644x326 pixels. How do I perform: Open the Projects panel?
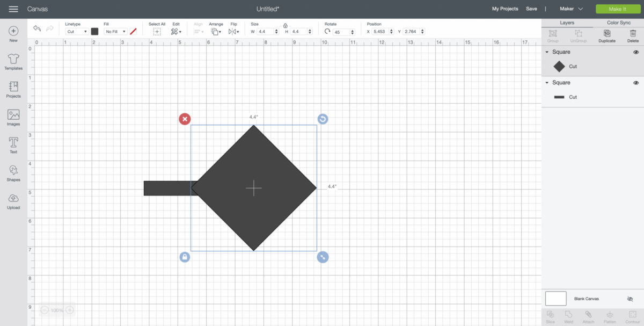click(13, 90)
